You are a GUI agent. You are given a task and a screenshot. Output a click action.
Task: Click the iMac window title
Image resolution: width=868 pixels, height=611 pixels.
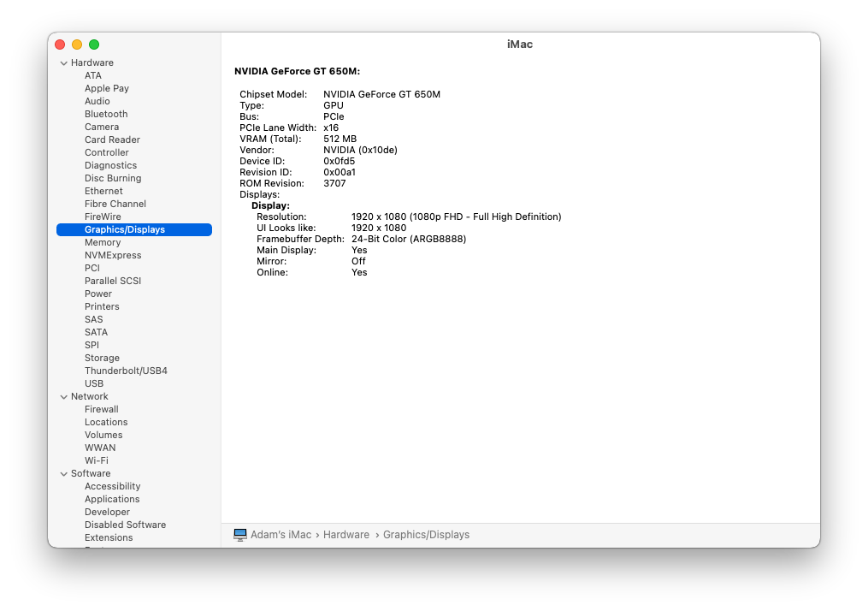click(x=520, y=44)
